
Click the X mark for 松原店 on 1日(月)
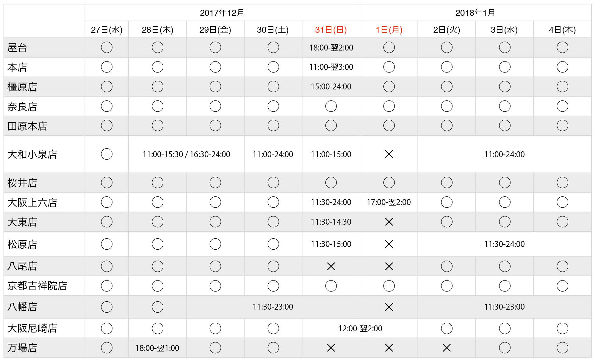[389, 244]
